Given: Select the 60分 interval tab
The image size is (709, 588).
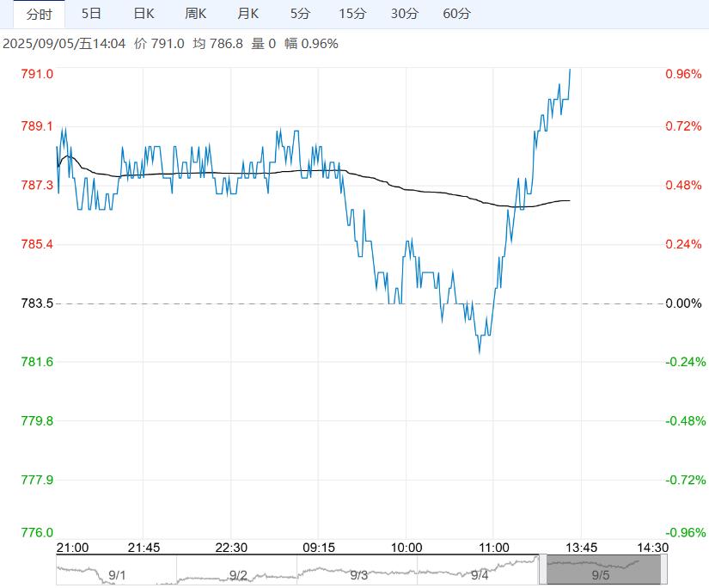Looking at the screenshot, I should [456, 14].
